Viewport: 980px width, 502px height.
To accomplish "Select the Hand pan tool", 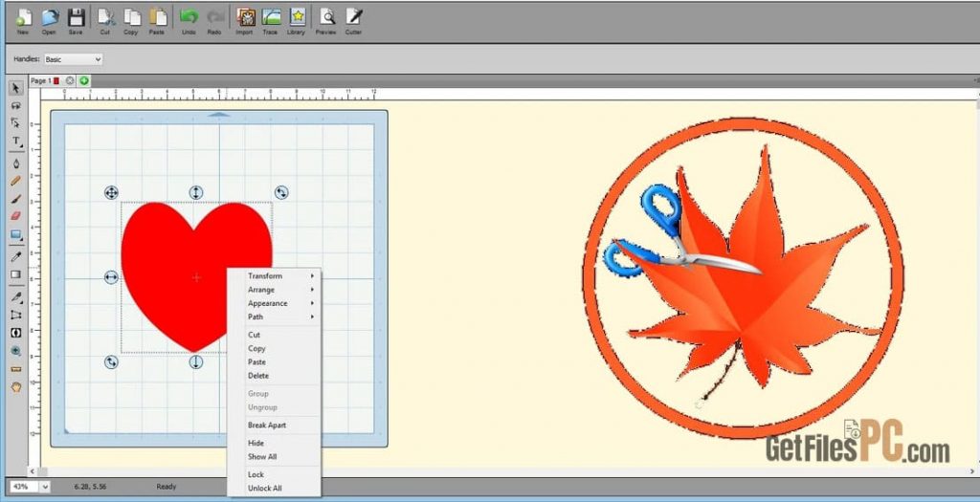I will tap(16, 387).
